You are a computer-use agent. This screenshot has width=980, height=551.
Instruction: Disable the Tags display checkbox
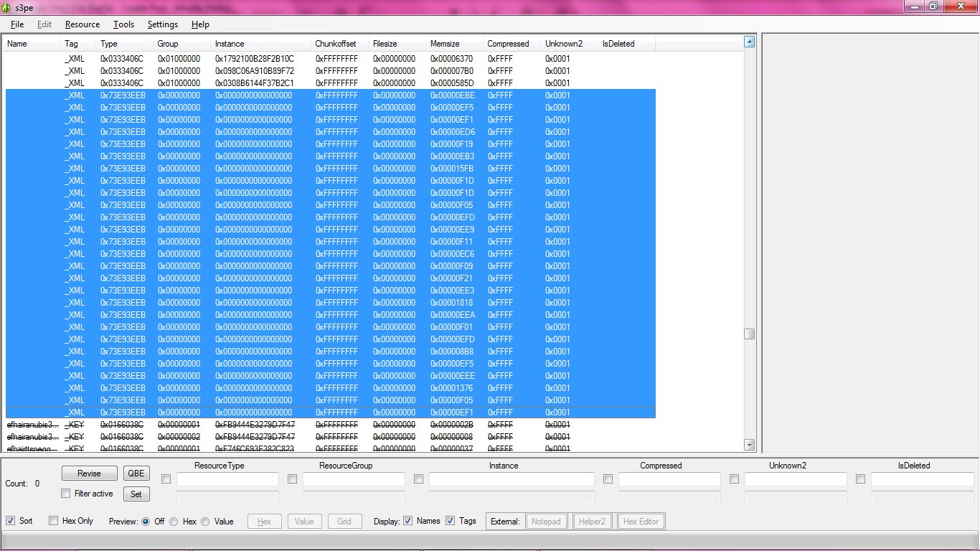point(449,521)
